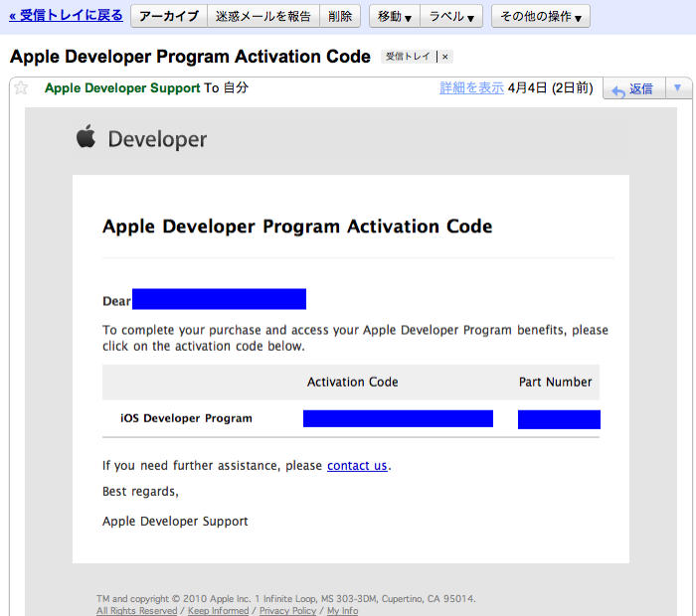The height and width of the screenshot is (616, 696).
Task: Expand the その他の操作 more actions menu
Action: (541, 17)
